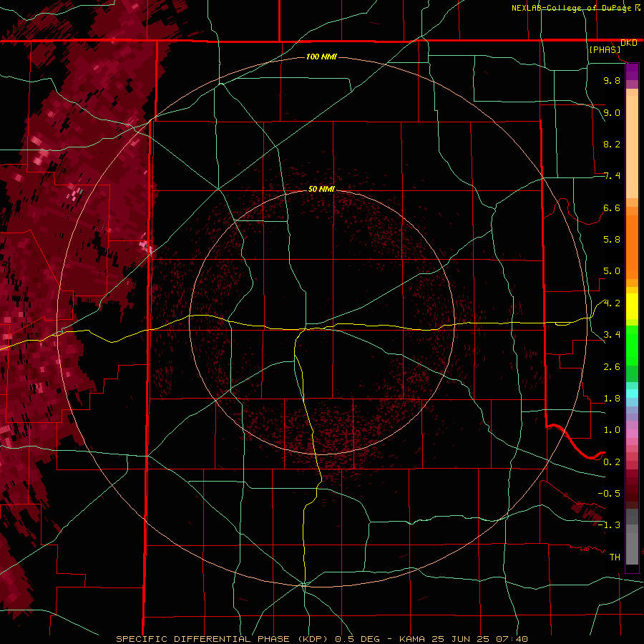Pick the yellow segment of the color bar
644x644 pixels.
pos(632,306)
